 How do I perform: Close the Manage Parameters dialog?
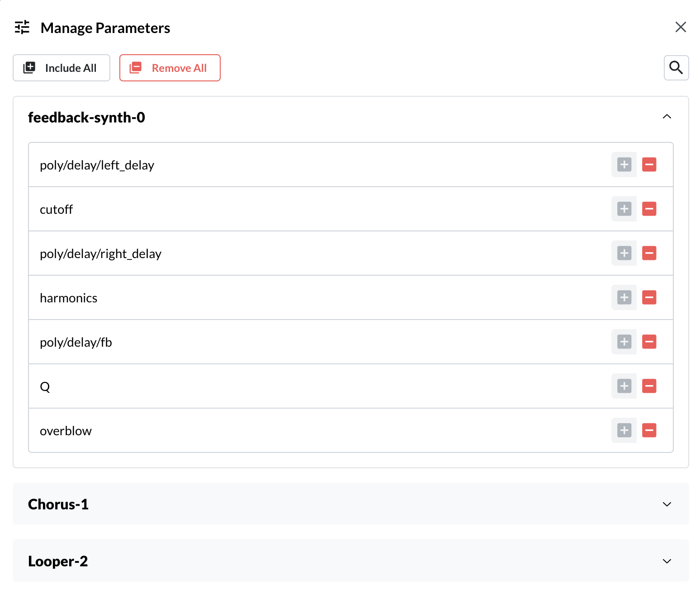(x=681, y=27)
